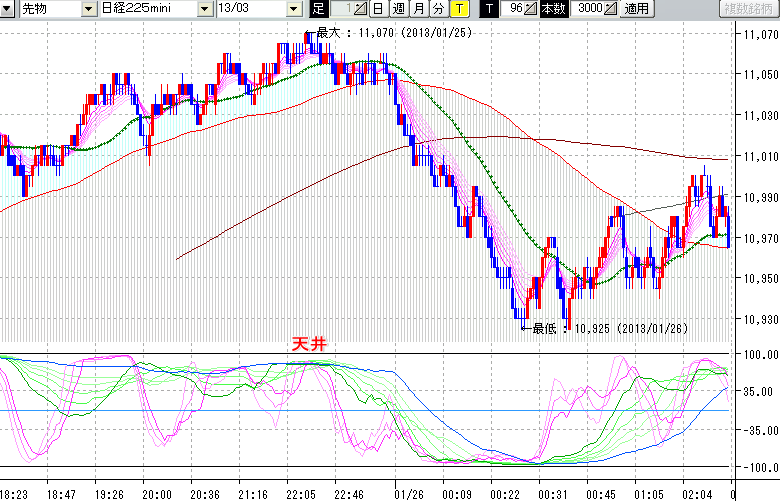Switch to the 週 weekly timeframe

tap(398, 9)
